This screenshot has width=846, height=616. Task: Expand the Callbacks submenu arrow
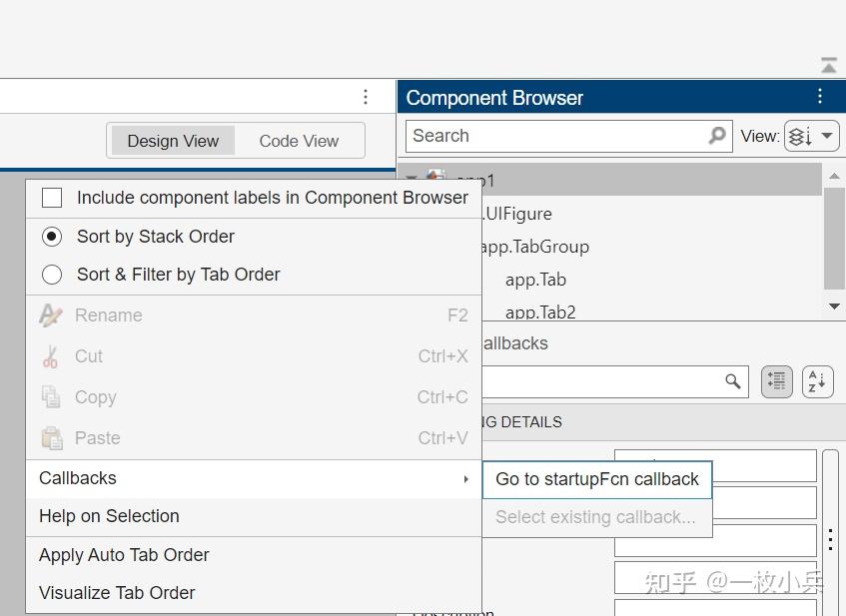tap(465, 479)
